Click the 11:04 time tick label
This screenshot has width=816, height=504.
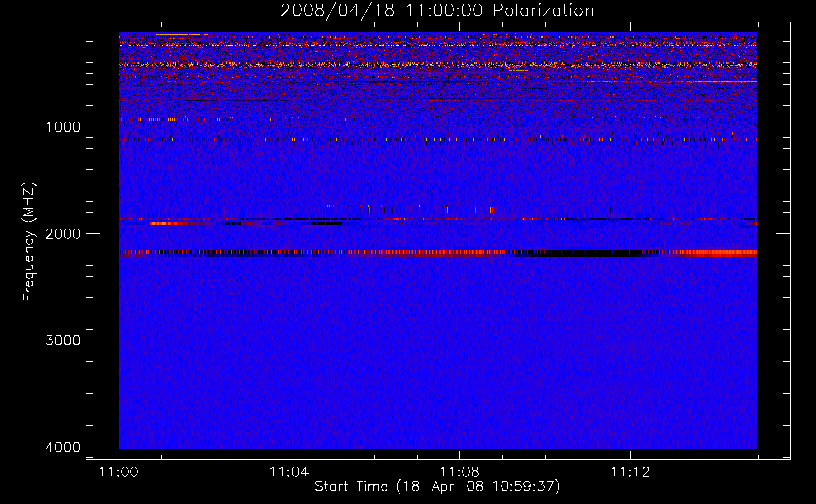tap(289, 472)
